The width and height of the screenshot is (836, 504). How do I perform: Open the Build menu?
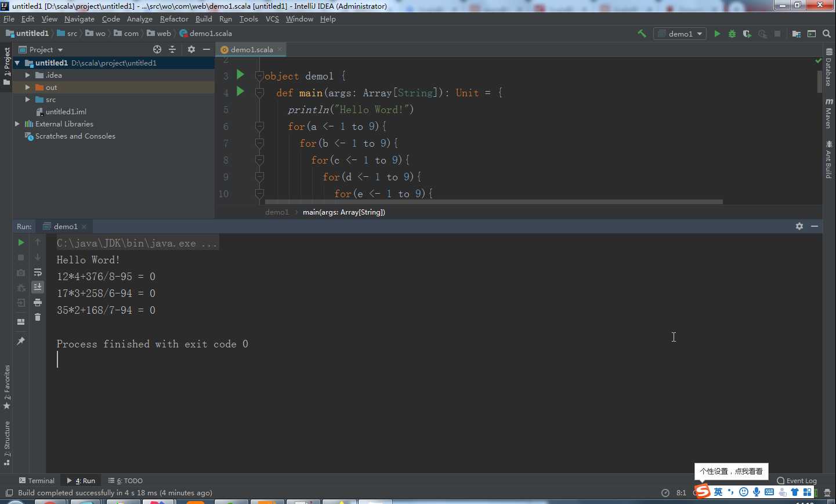(x=204, y=19)
